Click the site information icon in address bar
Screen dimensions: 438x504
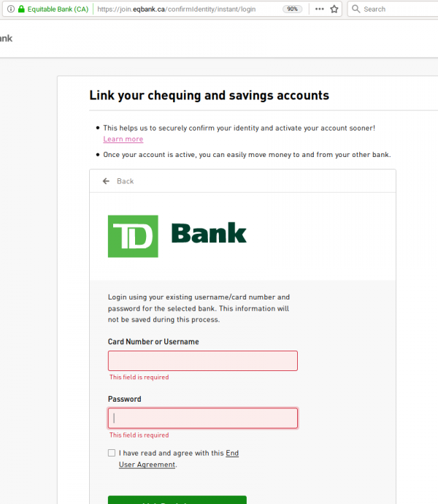[10, 9]
